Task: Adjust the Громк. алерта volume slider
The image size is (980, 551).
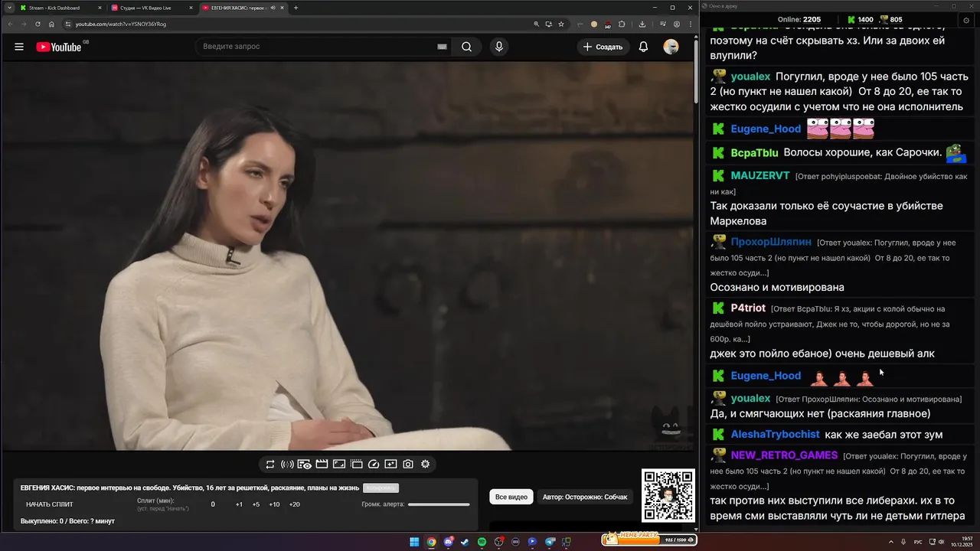Action: (x=439, y=504)
